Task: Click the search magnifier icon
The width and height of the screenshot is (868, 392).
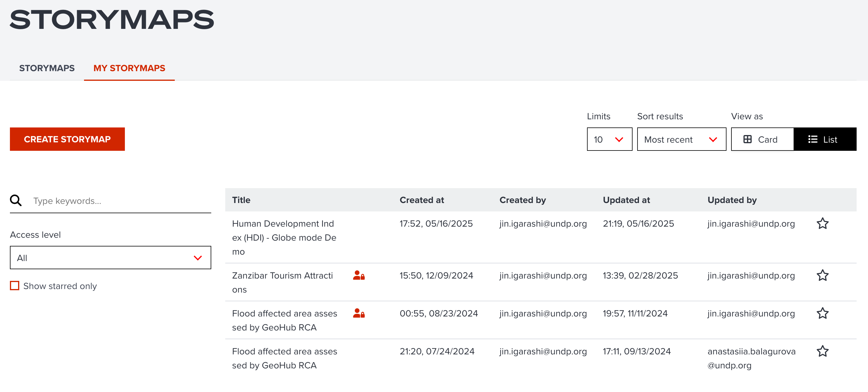Action: coord(16,201)
